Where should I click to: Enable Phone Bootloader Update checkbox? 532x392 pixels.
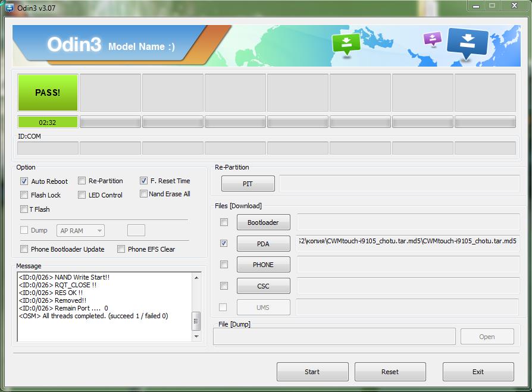click(24, 249)
